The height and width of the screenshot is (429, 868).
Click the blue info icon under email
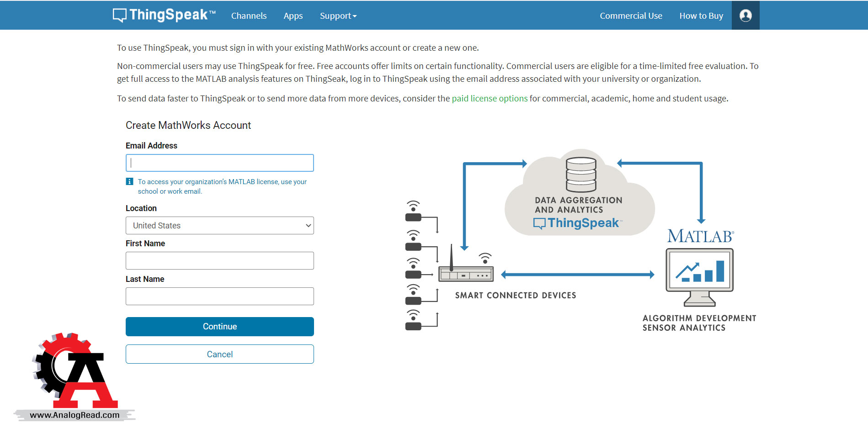tap(129, 181)
